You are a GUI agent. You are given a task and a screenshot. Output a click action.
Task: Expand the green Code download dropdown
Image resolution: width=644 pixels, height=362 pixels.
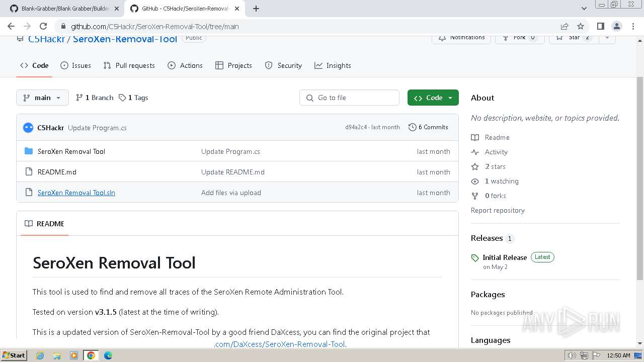click(x=433, y=98)
